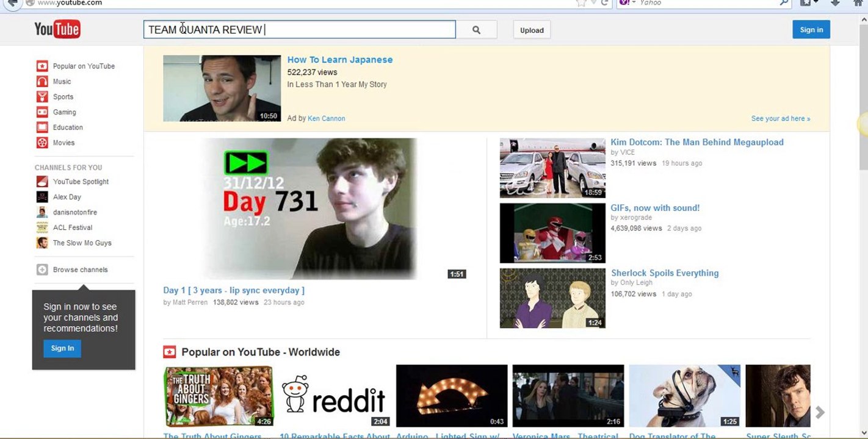This screenshot has width=868, height=439.
Task: Click the browser reload icon
Action: click(x=605, y=2)
